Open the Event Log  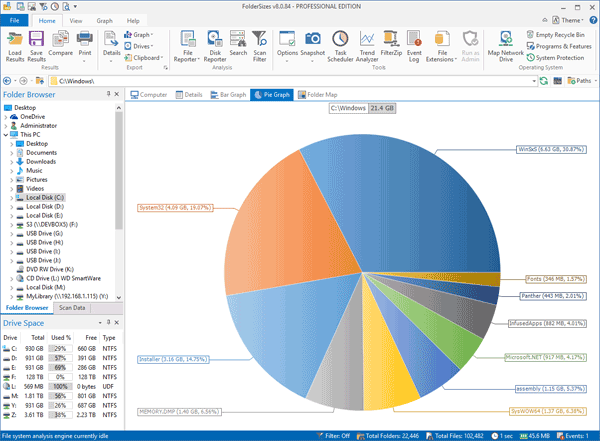(413, 40)
